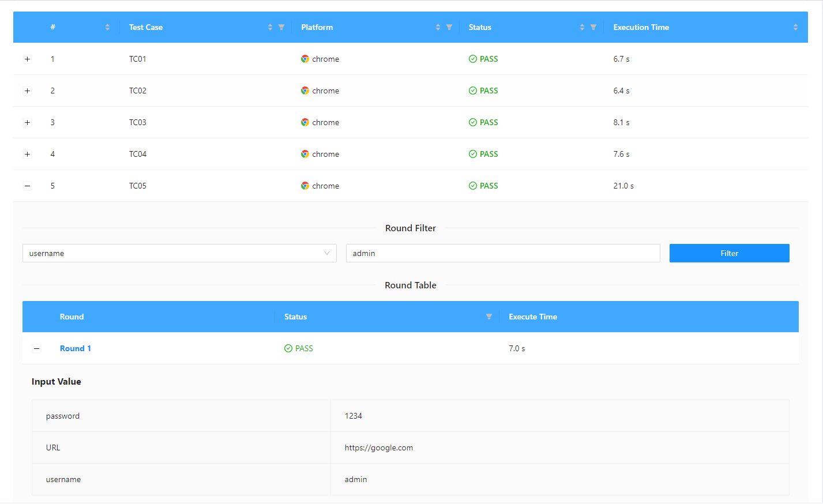The image size is (823, 504).
Task: Click the password label in Input Value table
Action: pos(63,416)
